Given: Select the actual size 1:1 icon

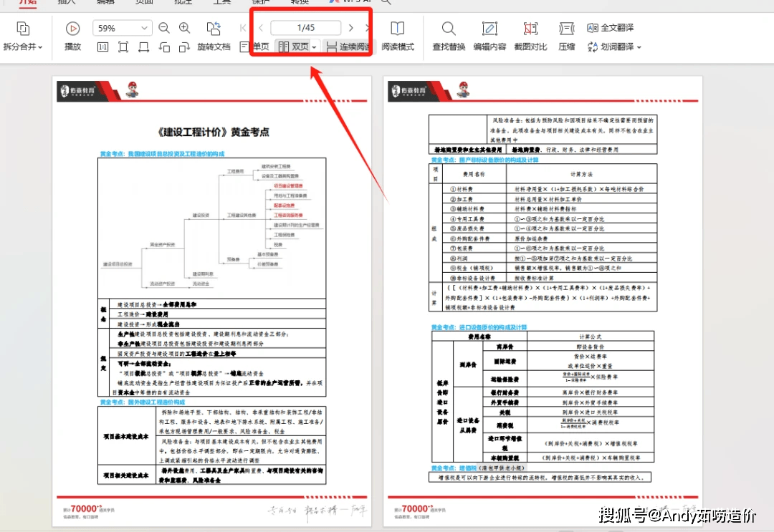Looking at the screenshot, I should pos(102,47).
